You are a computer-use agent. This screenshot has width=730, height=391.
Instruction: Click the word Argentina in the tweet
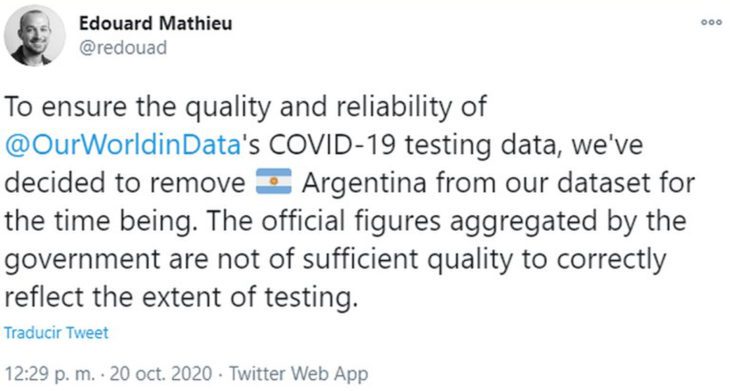coord(364,182)
